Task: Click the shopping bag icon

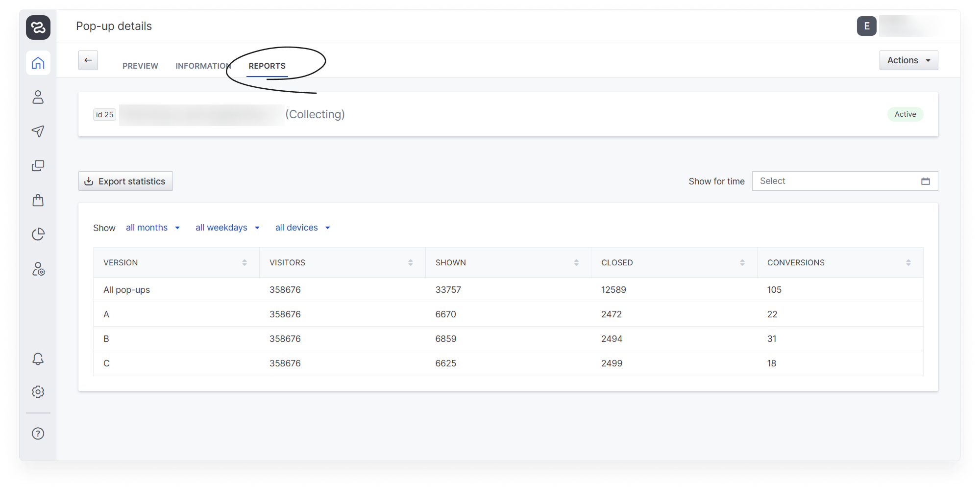Action: click(38, 200)
